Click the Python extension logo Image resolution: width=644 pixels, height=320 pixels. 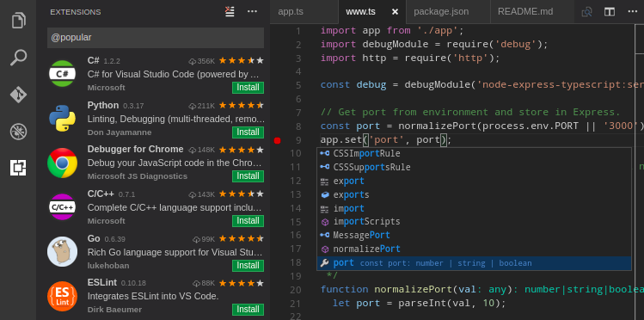pyautogui.click(x=62, y=119)
